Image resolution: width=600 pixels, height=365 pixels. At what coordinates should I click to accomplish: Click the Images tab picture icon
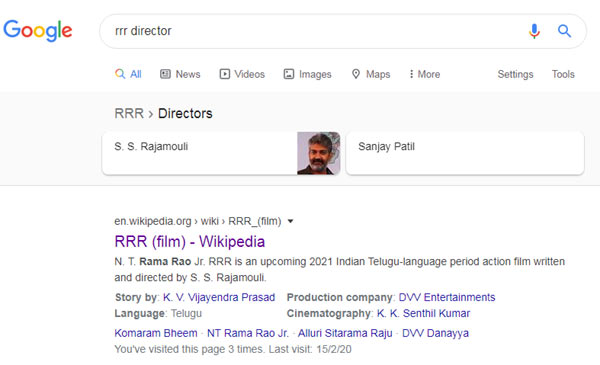tap(289, 74)
